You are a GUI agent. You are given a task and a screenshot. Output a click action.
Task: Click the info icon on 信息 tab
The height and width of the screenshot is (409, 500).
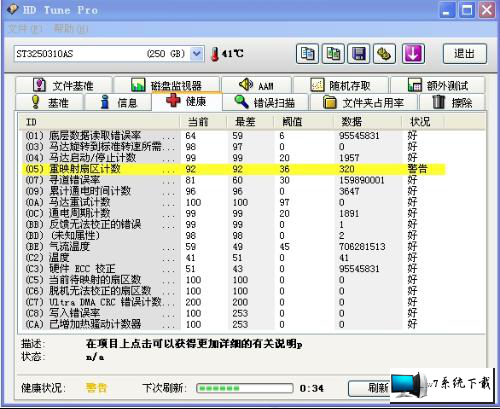105,102
